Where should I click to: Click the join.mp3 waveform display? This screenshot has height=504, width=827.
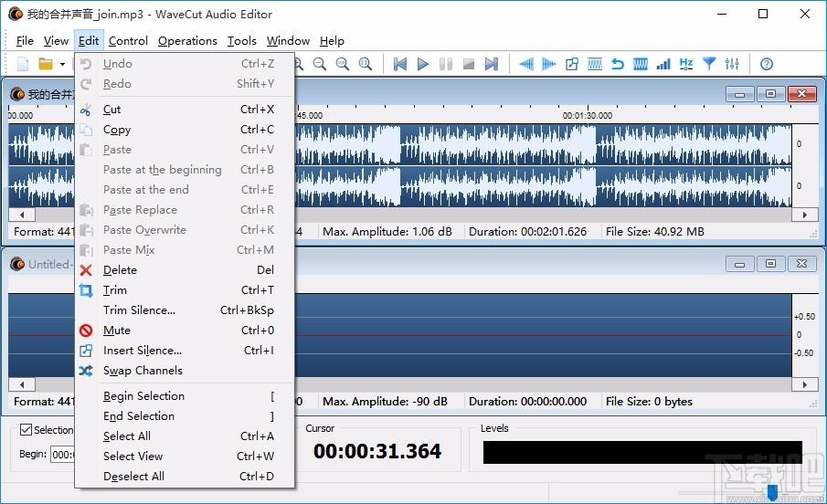[543, 165]
